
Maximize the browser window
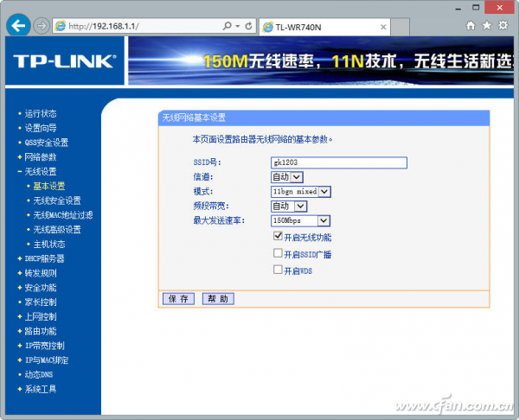(x=476, y=8)
